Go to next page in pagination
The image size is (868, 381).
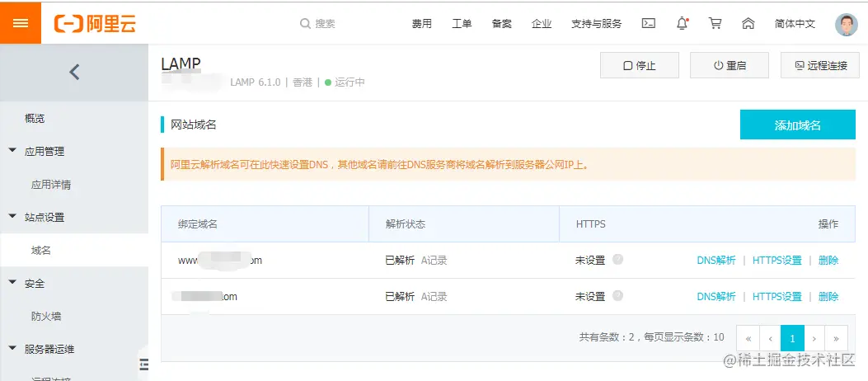[x=814, y=338]
